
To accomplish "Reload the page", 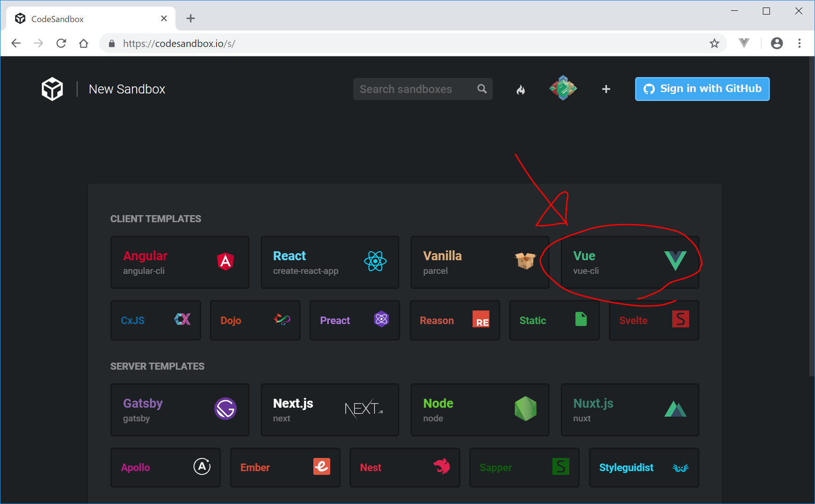I will [61, 43].
